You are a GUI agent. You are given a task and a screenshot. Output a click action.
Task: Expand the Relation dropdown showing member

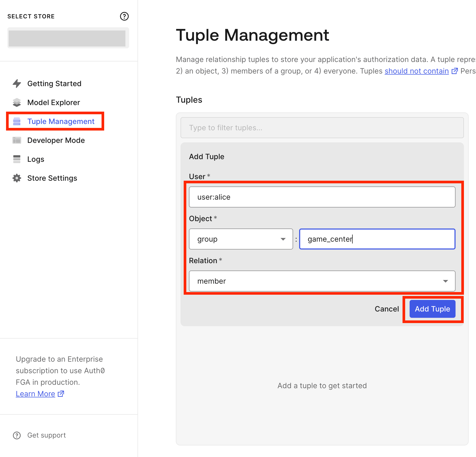(x=322, y=281)
